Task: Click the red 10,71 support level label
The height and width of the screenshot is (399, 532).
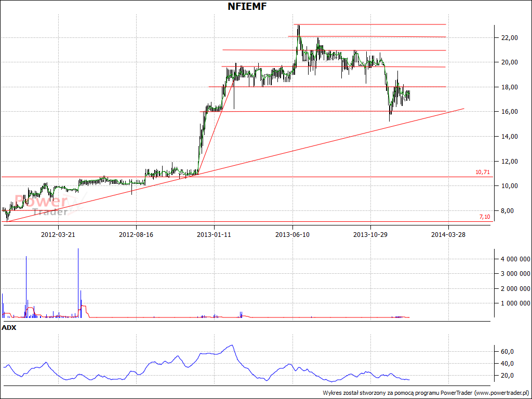Action: [483, 172]
